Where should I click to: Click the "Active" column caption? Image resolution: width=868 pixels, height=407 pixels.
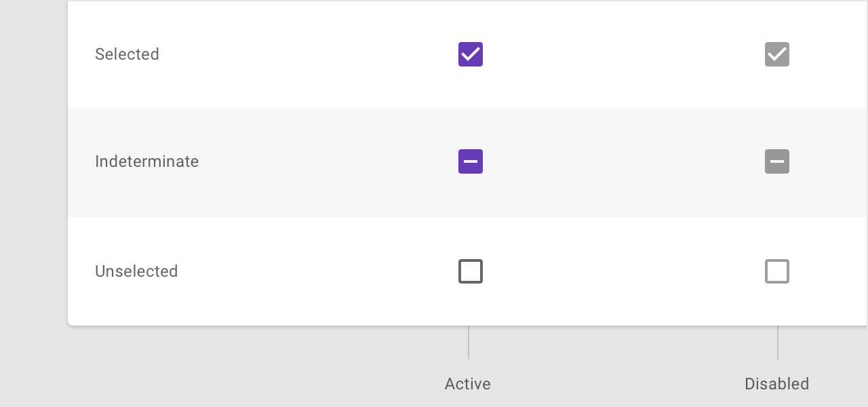pyautogui.click(x=467, y=384)
